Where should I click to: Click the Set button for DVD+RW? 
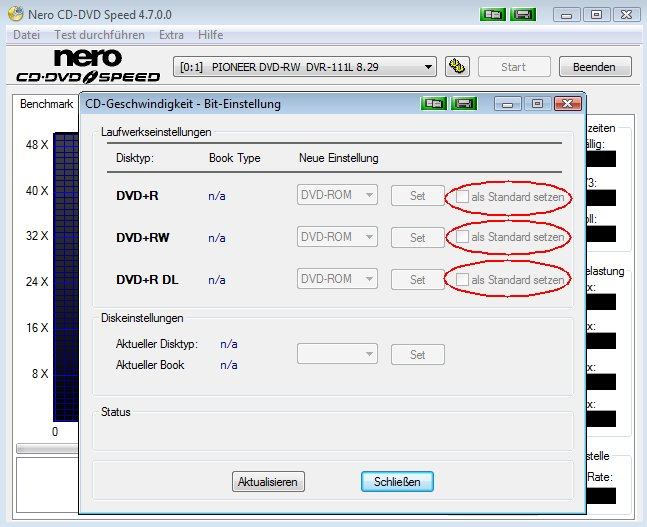(418, 238)
